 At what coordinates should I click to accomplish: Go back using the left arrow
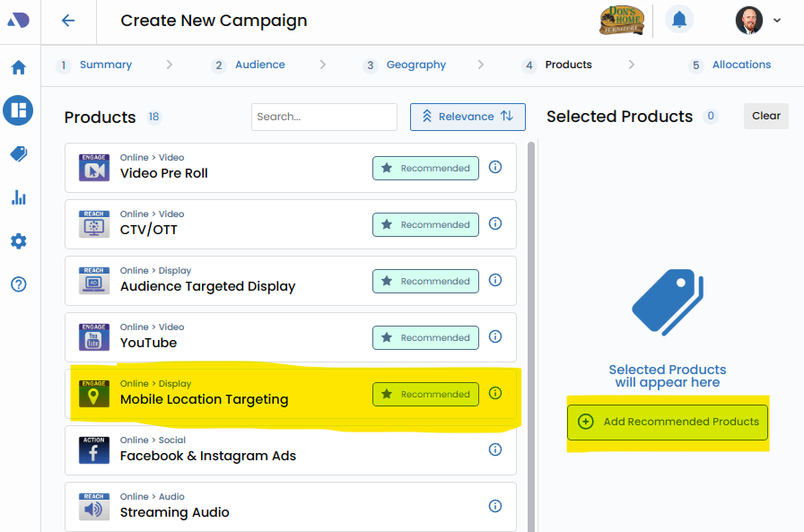[x=68, y=21]
